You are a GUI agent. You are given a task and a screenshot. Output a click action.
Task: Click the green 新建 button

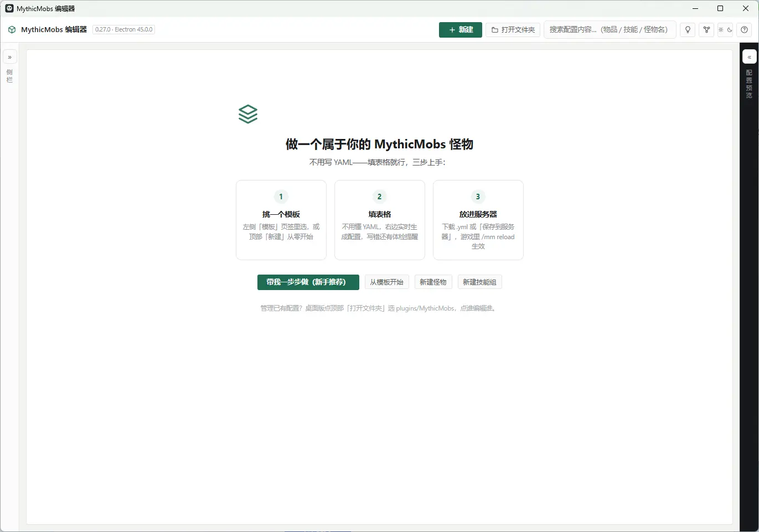click(461, 30)
